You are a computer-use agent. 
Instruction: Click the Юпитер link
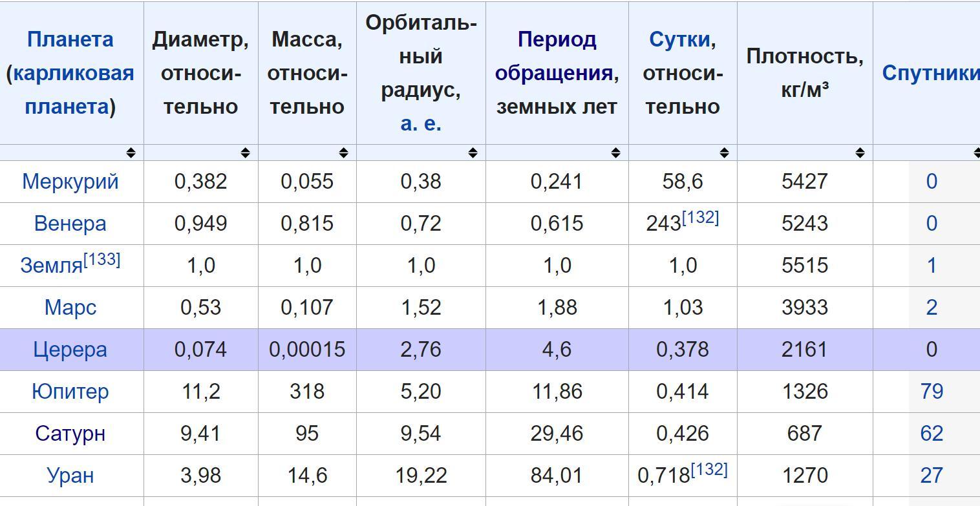tap(70, 392)
